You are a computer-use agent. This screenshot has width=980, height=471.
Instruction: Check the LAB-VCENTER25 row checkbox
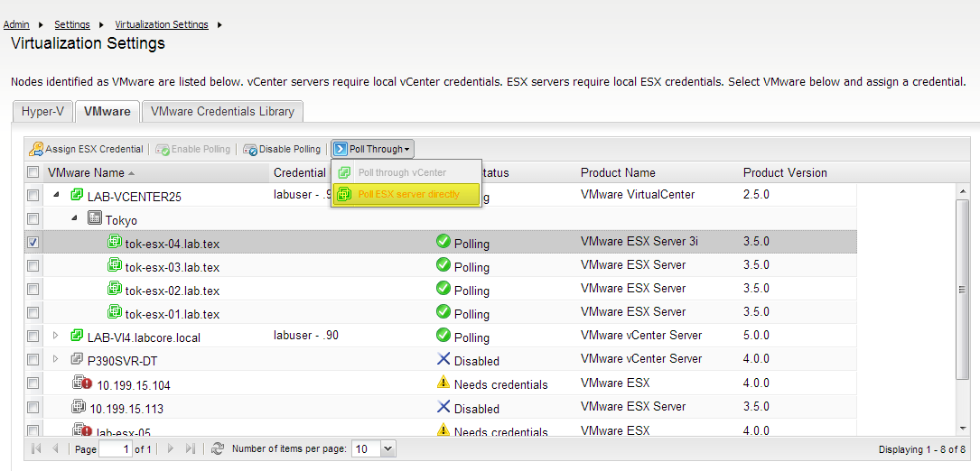pyautogui.click(x=33, y=196)
